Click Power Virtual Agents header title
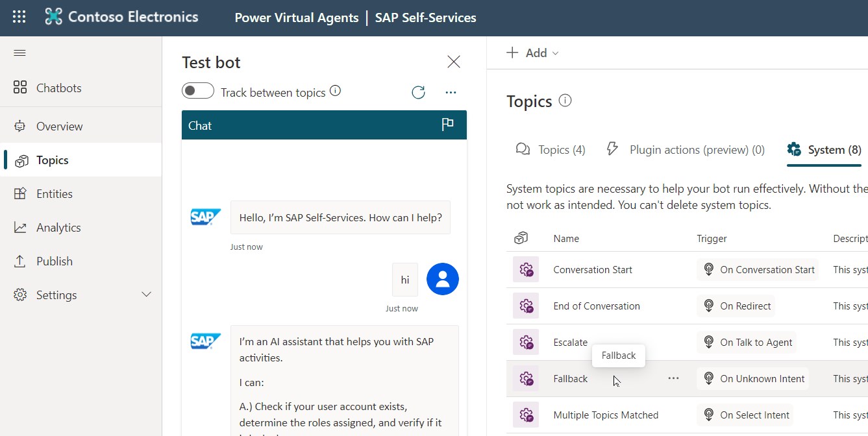The image size is (868, 436). pyautogui.click(x=297, y=18)
